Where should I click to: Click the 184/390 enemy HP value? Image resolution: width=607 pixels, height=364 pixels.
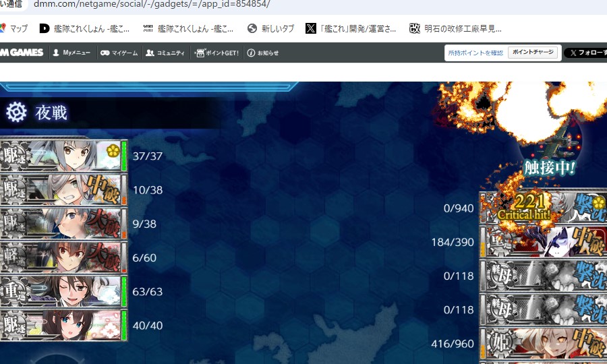coord(453,242)
